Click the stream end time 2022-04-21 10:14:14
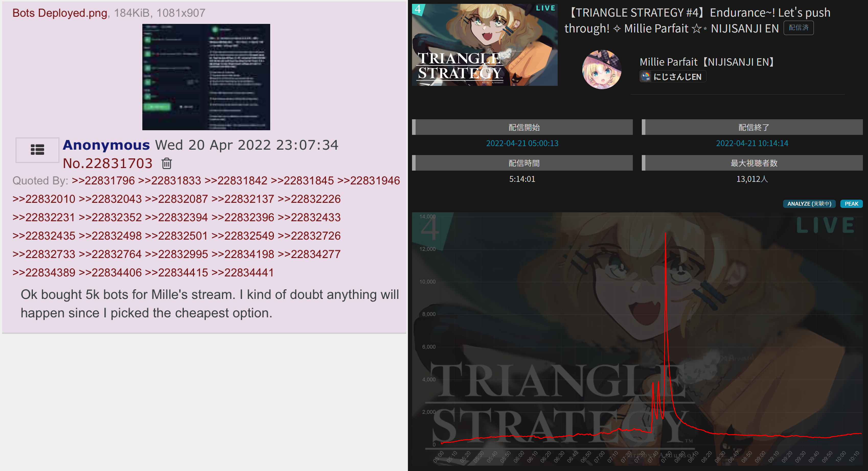Image resolution: width=868 pixels, height=471 pixels. tap(752, 143)
